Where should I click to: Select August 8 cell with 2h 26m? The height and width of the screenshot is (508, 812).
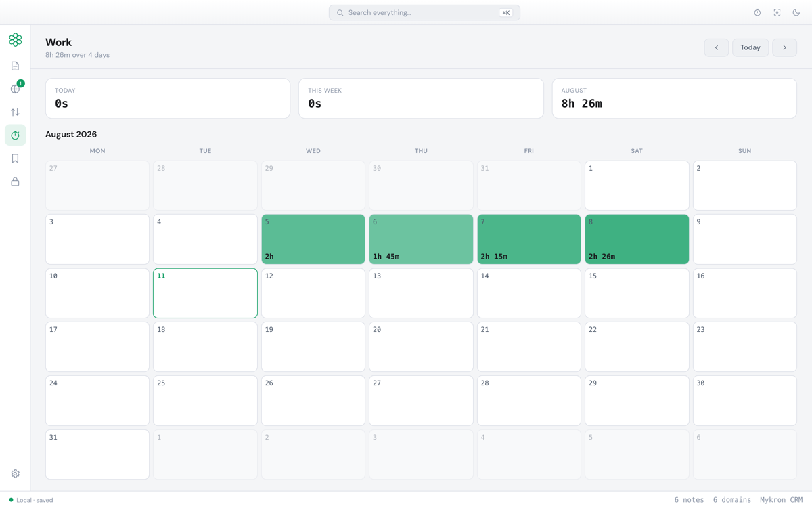[637, 239]
